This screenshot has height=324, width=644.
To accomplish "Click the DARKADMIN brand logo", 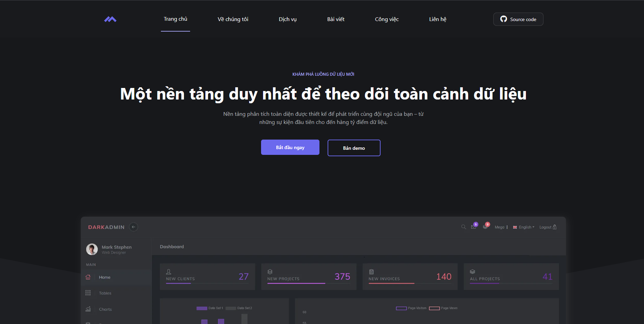I will (106, 227).
